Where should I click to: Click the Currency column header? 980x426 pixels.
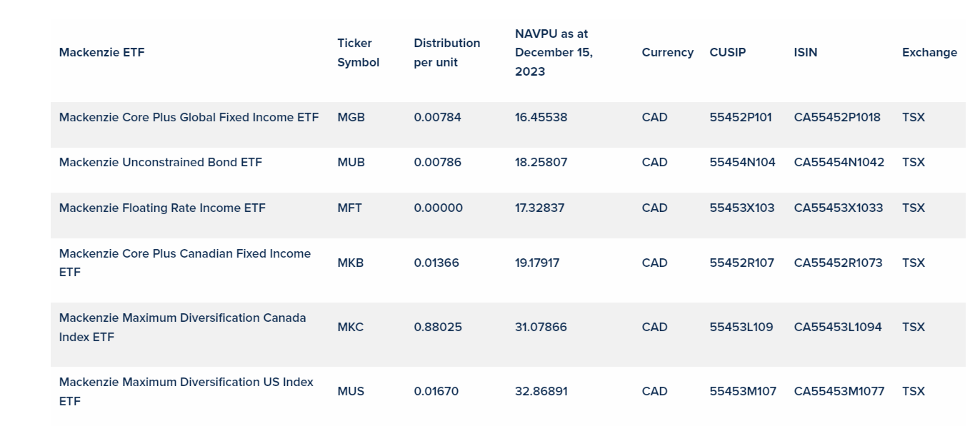[x=667, y=52]
